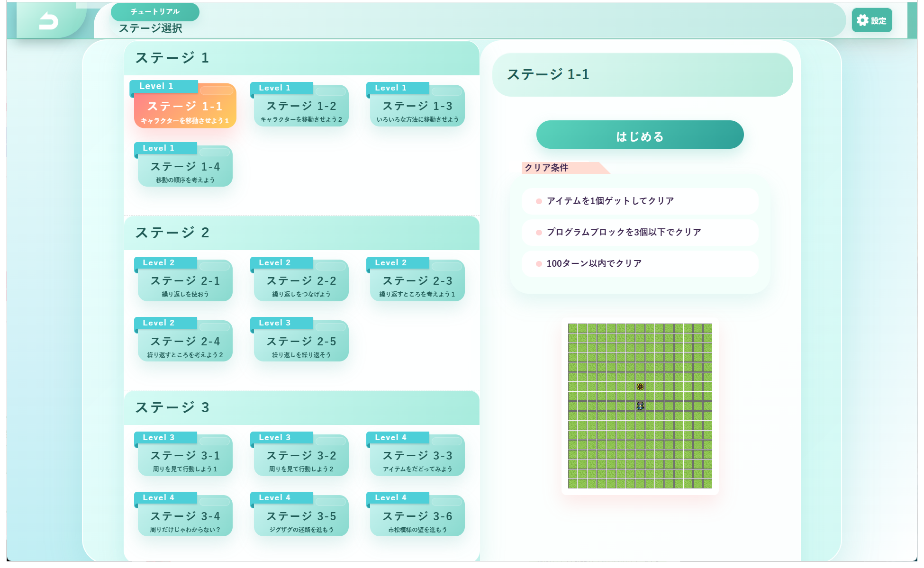
Task: Pick the ステージ 2-3 card
Action: (417, 279)
